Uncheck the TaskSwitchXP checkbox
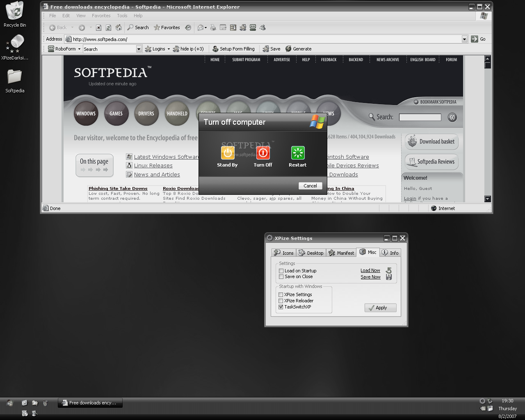The image size is (525, 420). (x=281, y=307)
